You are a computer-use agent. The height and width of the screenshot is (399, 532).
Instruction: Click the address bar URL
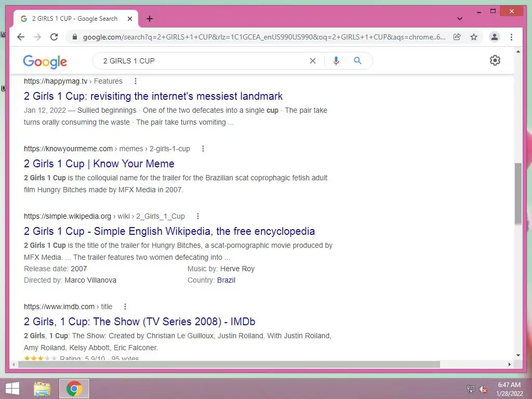tap(264, 37)
